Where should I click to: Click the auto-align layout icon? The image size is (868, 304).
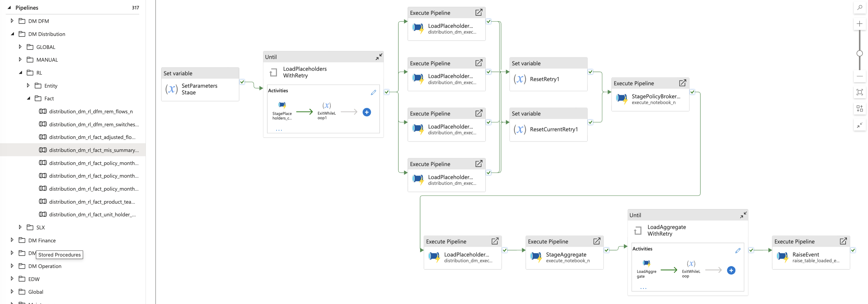pos(860,108)
